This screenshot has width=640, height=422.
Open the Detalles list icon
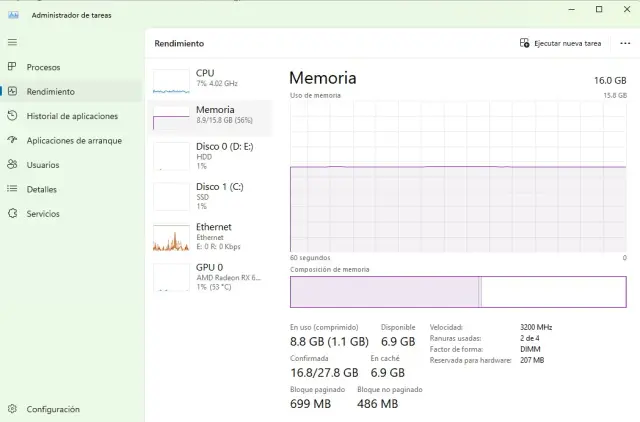coord(12,189)
